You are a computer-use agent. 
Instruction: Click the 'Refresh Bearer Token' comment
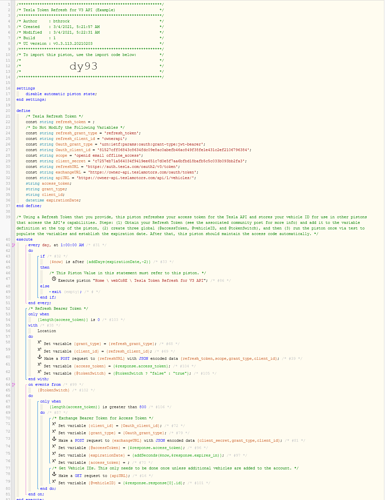[x=58, y=309]
